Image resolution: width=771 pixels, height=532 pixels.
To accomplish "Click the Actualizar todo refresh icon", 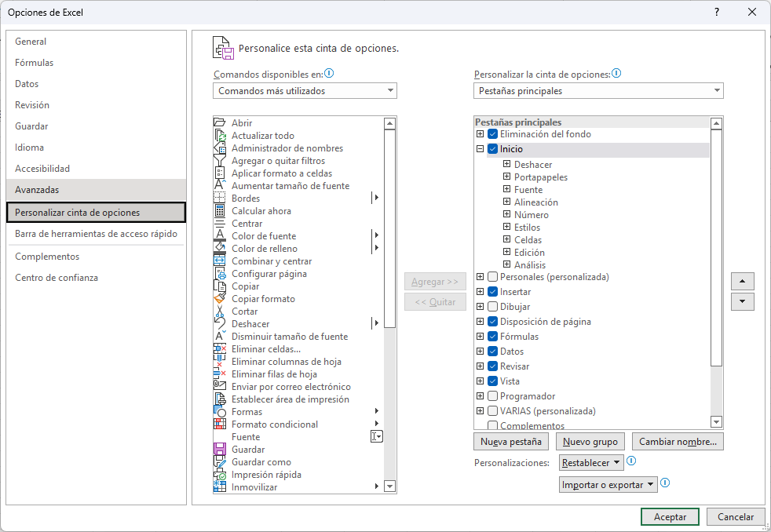I will point(219,135).
